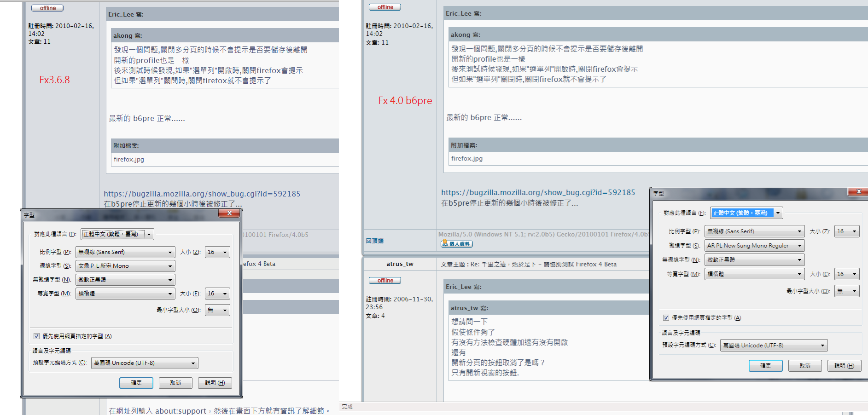The width and height of the screenshot is (868, 415).
Task: Click the atrus_tw 寫: quote header
Action: (x=469, y=308)
